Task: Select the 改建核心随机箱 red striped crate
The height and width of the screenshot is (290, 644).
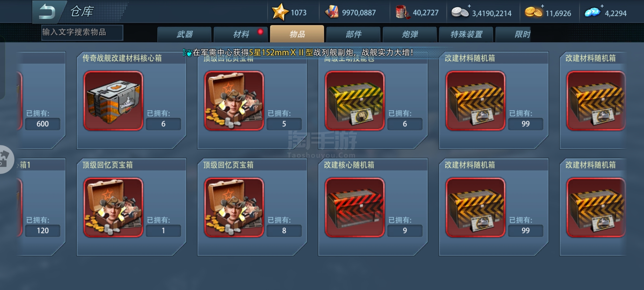Action: 355,208
